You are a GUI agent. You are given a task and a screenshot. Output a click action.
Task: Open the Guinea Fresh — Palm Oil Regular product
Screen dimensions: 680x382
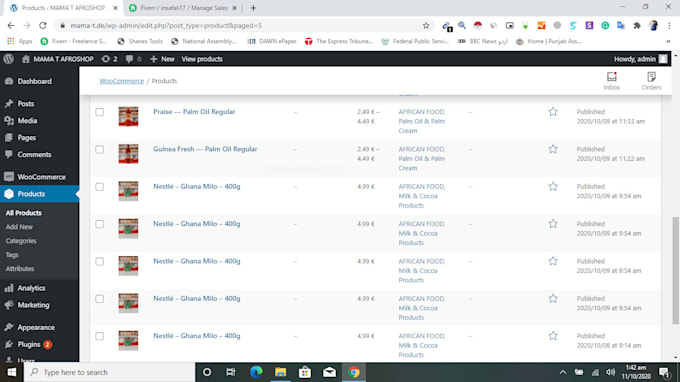pyautogui.click(x=205, y=149)
